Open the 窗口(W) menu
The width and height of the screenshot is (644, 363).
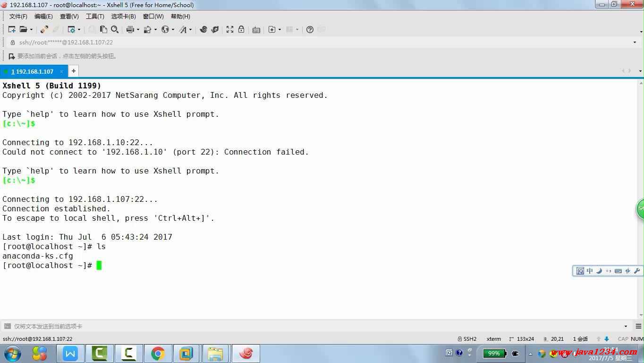click(x=153, y=17)
